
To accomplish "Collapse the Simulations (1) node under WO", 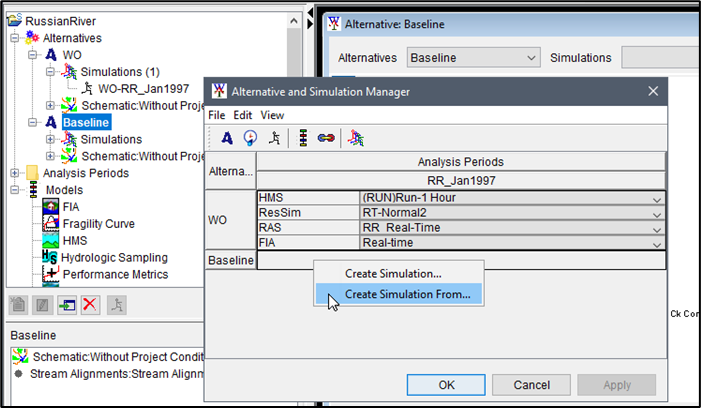I will click(x=50, y=72).
